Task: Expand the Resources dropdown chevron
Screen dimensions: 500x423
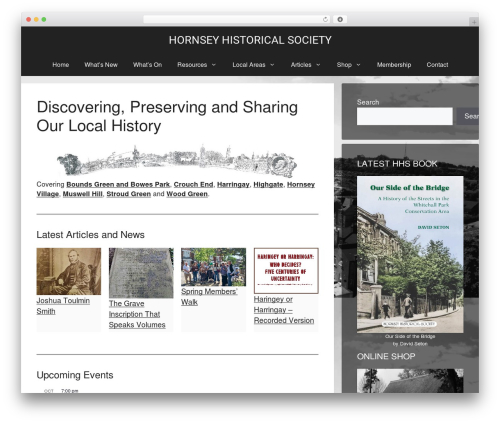Action: coord(214,65)
